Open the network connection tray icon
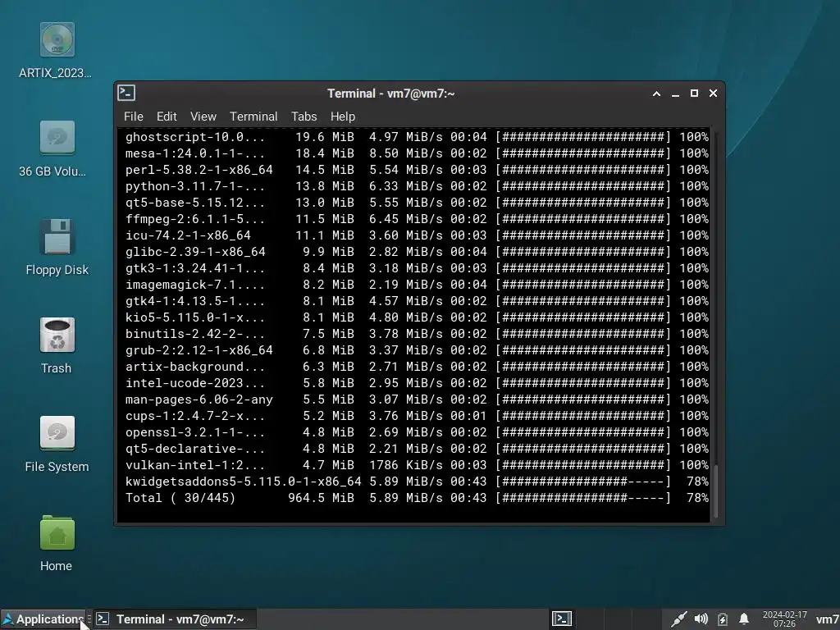Screen dimensions: 840x630 pos(678,619)
